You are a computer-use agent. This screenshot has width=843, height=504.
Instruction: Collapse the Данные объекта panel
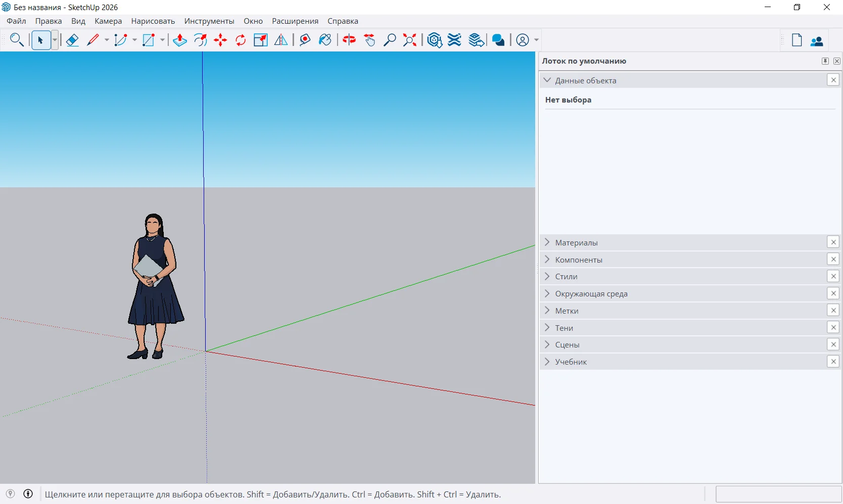click(547, 80)
